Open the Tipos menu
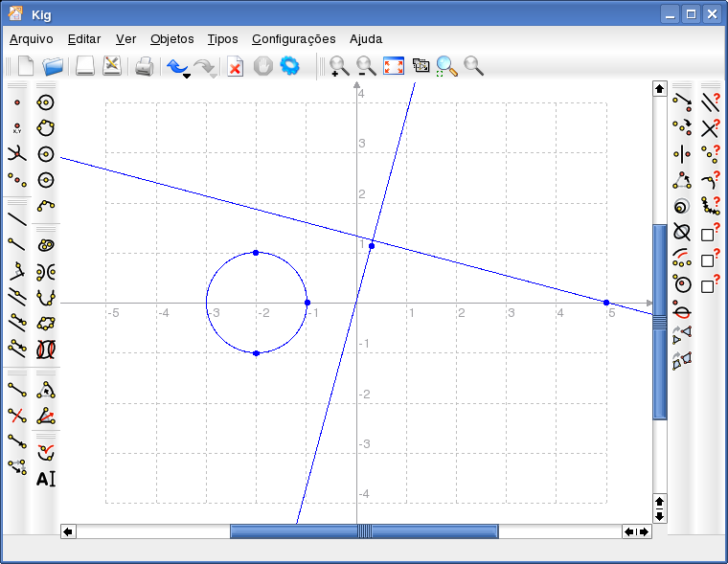The width and height of the screenshot is (728, 564). pyautogui.click(x=222, y=39)
